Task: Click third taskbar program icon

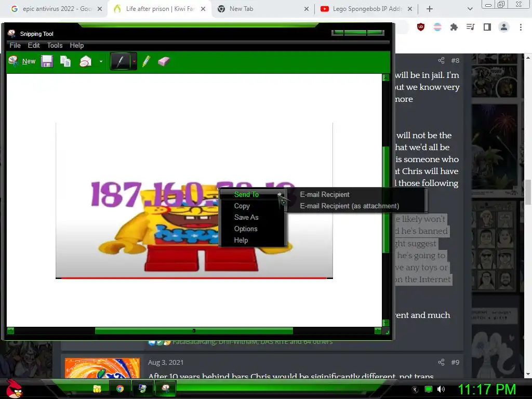Action: pyautogui.click(x=142, y=389)
